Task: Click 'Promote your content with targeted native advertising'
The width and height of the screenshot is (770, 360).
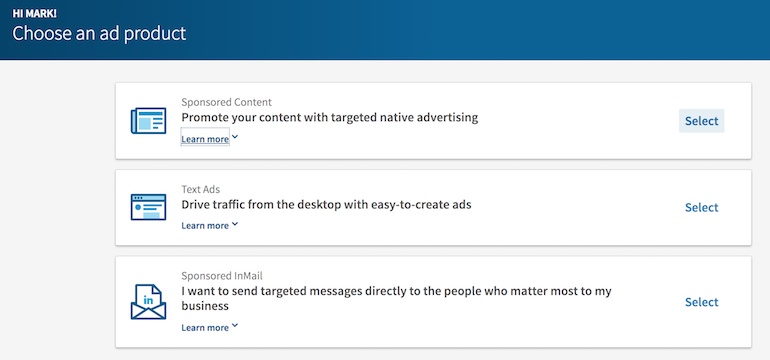Action: click(x=330, y=118)
